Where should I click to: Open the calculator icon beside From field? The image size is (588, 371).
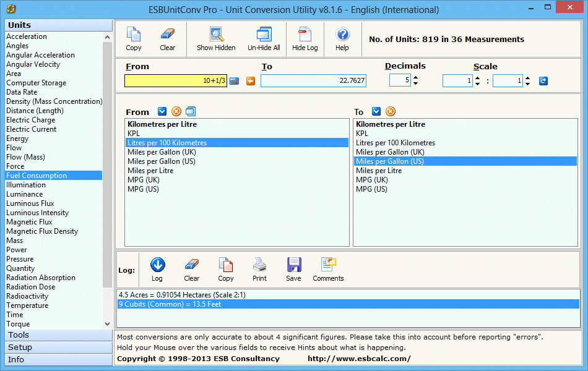(234, 81)
